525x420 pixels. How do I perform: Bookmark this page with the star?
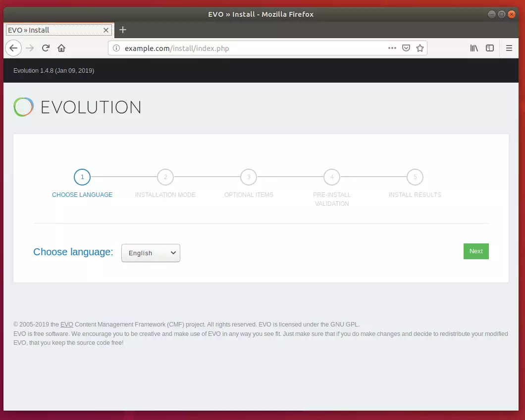point(420,48)
